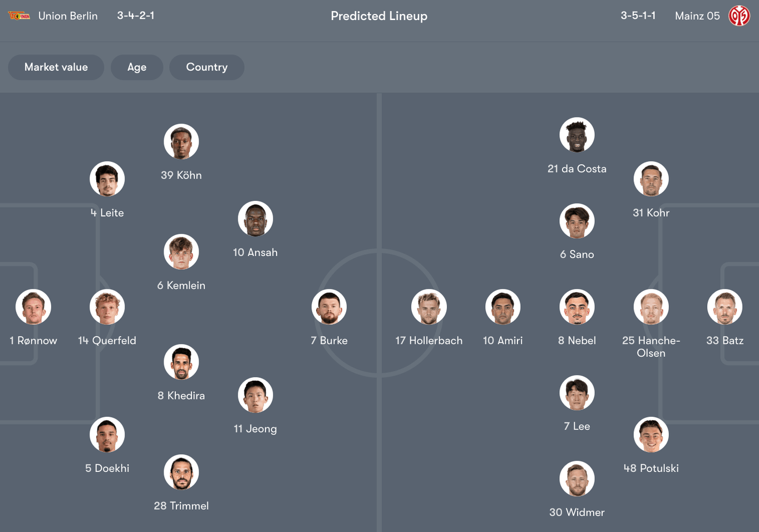Click goalkeeper Batz's portrait

pyautogui.click(x=724, y=307)
